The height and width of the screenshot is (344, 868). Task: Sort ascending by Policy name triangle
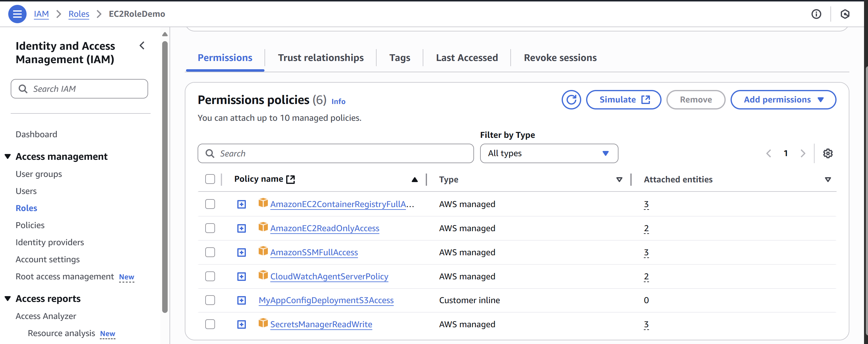coord(414,180)
